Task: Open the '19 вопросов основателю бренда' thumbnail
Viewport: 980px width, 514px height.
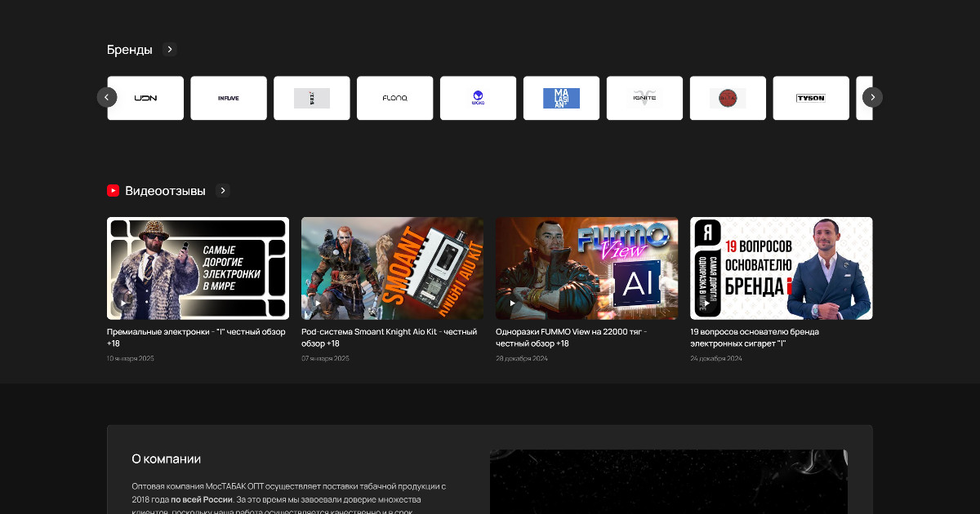Action: (x=782, y=268)
